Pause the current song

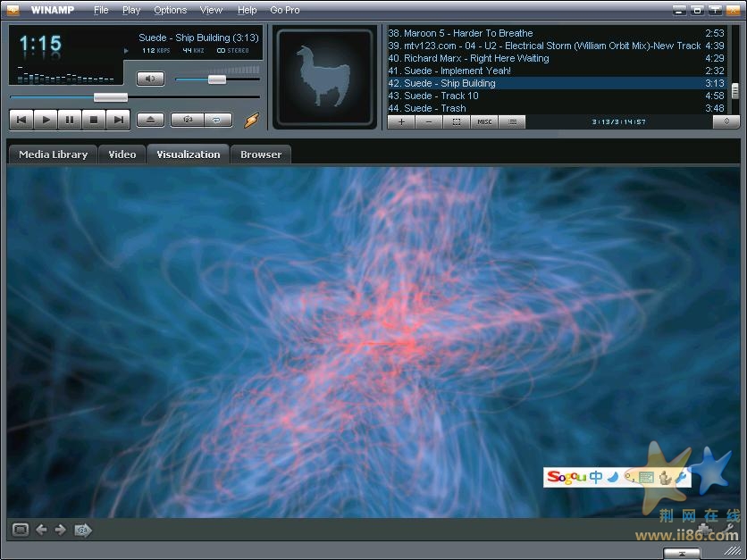pos(70,119)
